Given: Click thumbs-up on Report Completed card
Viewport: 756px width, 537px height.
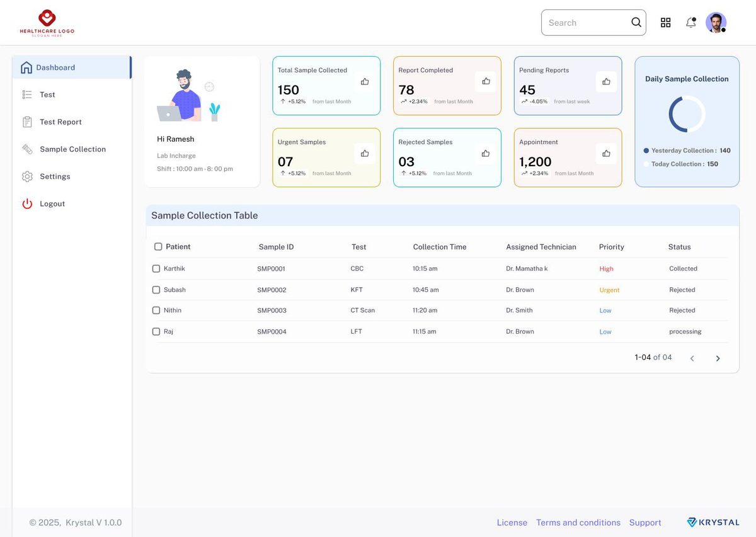Looking at the screenshot, I should pos(486,82).
